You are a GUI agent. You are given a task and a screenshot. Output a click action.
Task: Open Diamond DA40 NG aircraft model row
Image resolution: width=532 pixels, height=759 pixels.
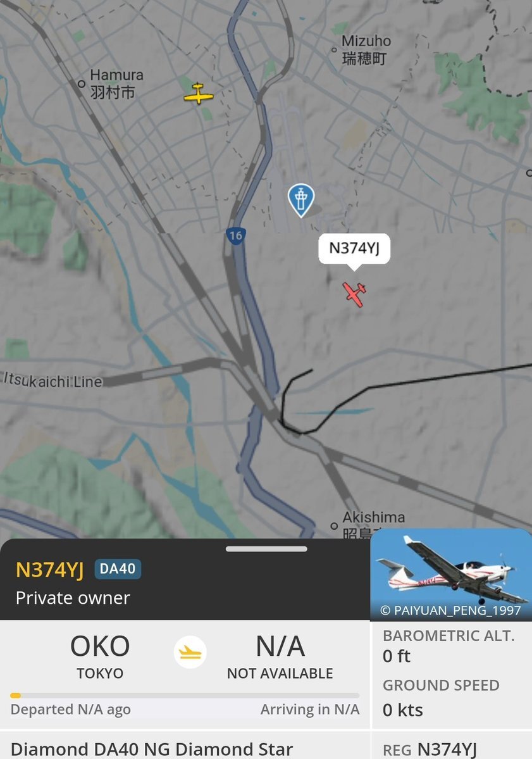pos(152,750)
